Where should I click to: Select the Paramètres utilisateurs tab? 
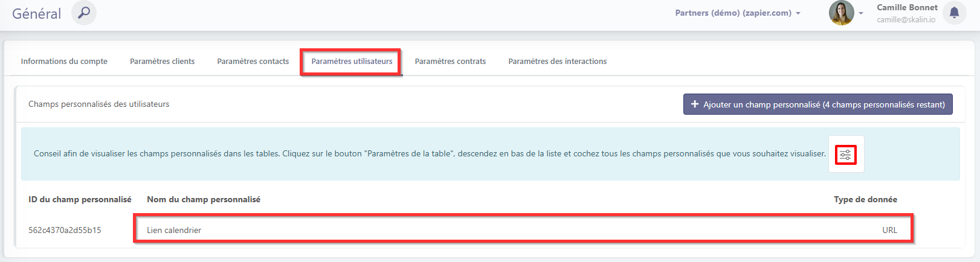pos(352,62)
